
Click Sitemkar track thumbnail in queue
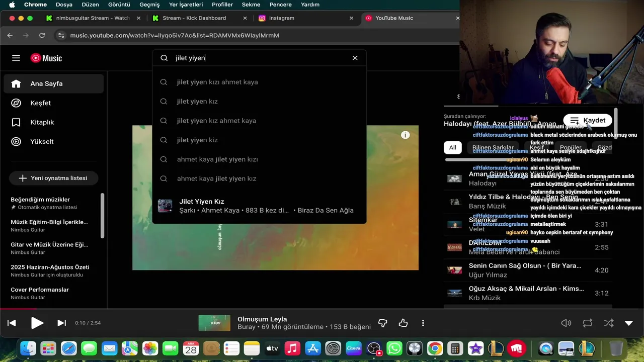tap(454, 224)
